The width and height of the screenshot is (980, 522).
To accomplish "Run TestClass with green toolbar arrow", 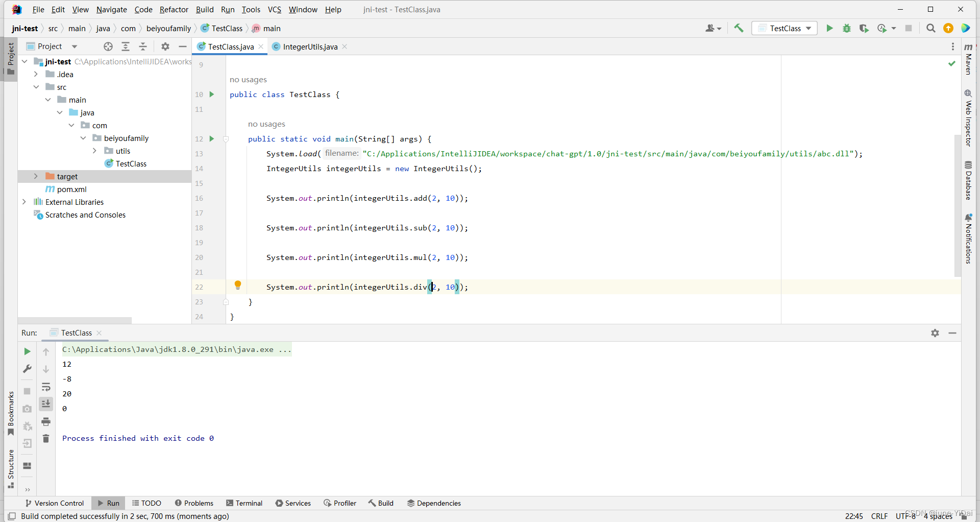I will (829, 28).
